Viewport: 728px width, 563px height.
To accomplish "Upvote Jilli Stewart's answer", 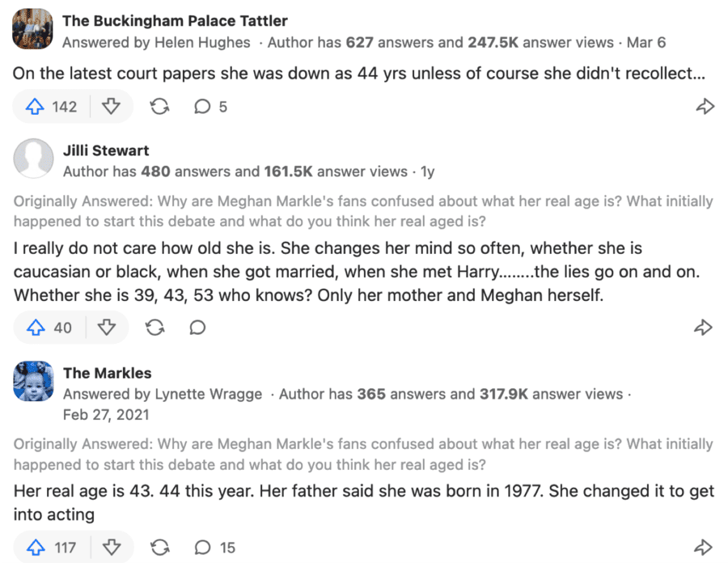I will coord(49,328).
